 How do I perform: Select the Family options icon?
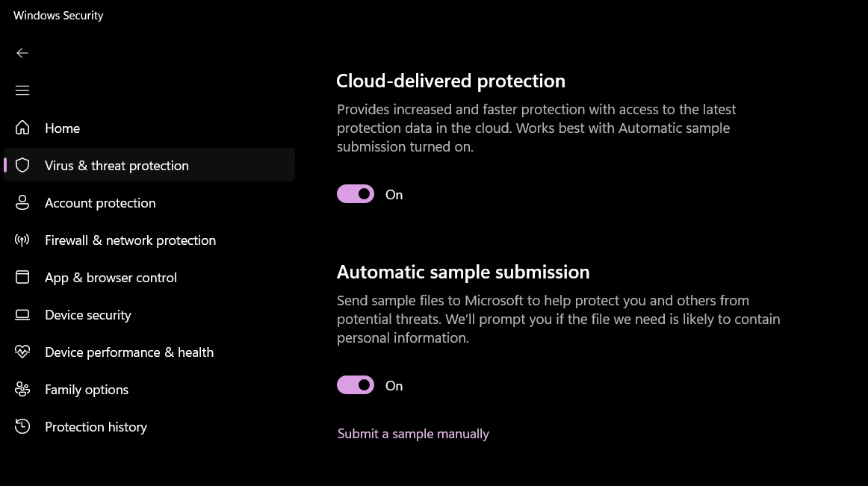coord(22,389)
